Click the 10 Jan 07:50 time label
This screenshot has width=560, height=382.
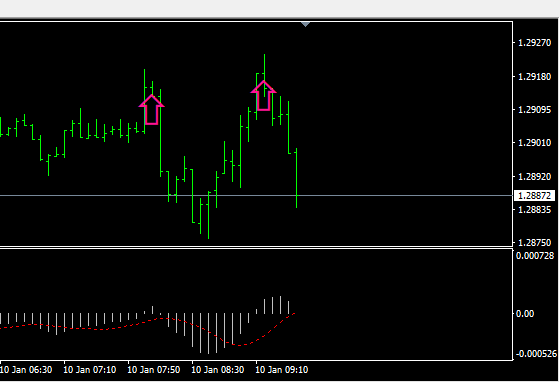click(154, 370)
